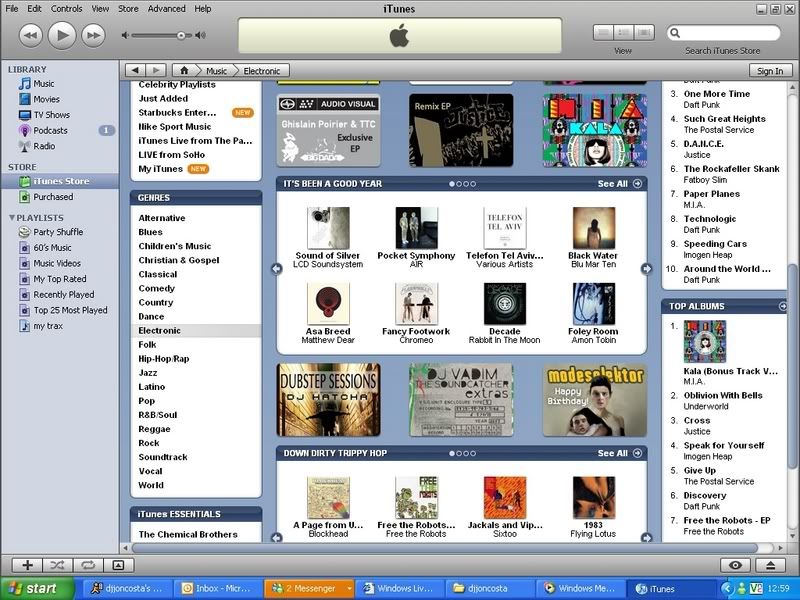Toggle repeat button
Viewport: 800px width, 600px height.
(88, 565)
